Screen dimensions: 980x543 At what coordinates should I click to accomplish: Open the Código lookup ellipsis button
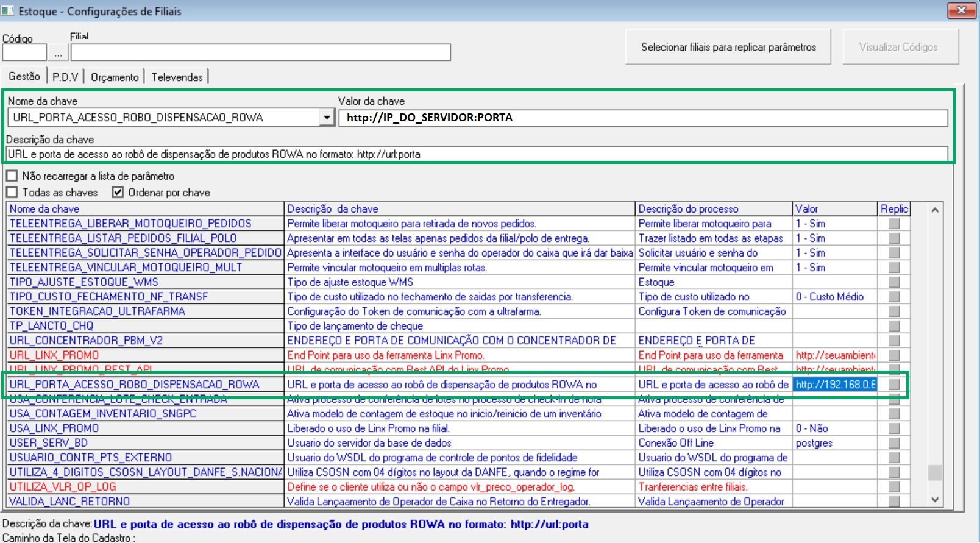59,53
